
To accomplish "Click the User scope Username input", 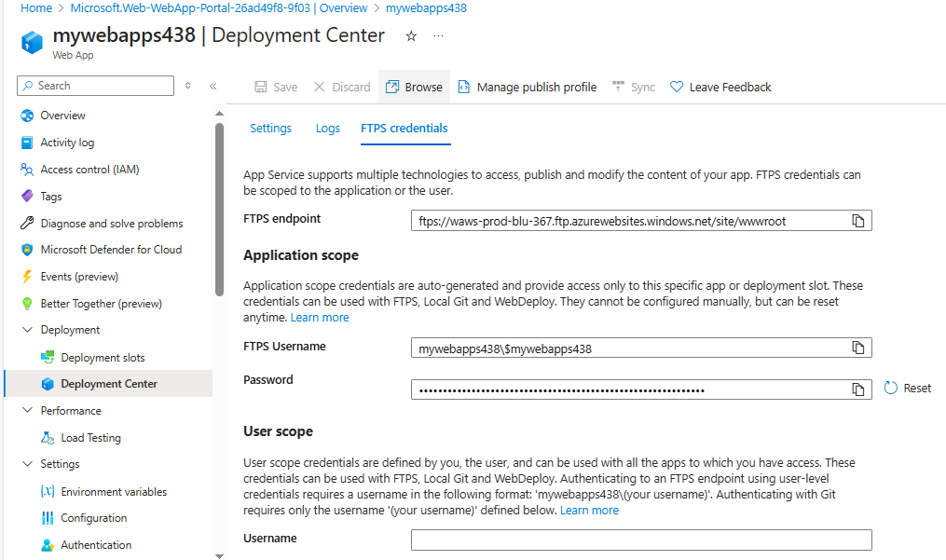I will tap(641, 540).
